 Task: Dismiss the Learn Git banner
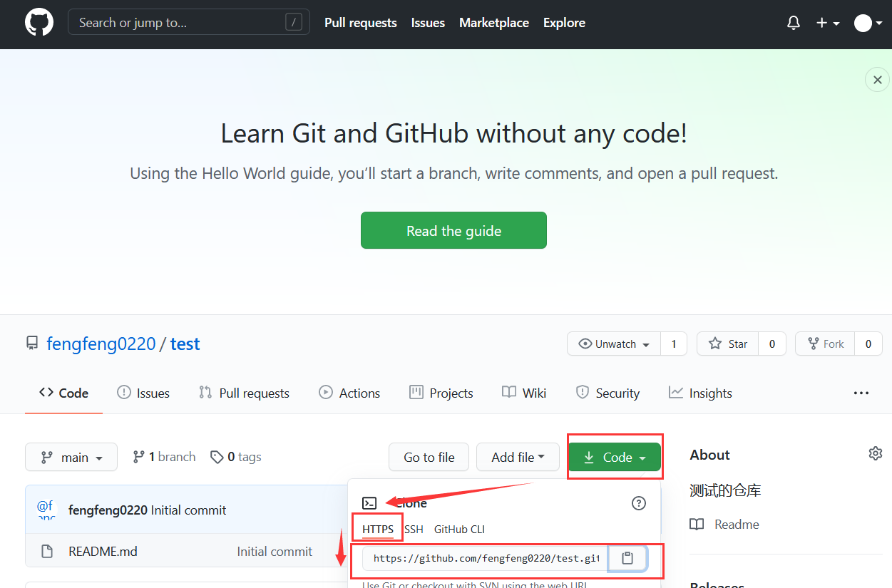(877, 80)
